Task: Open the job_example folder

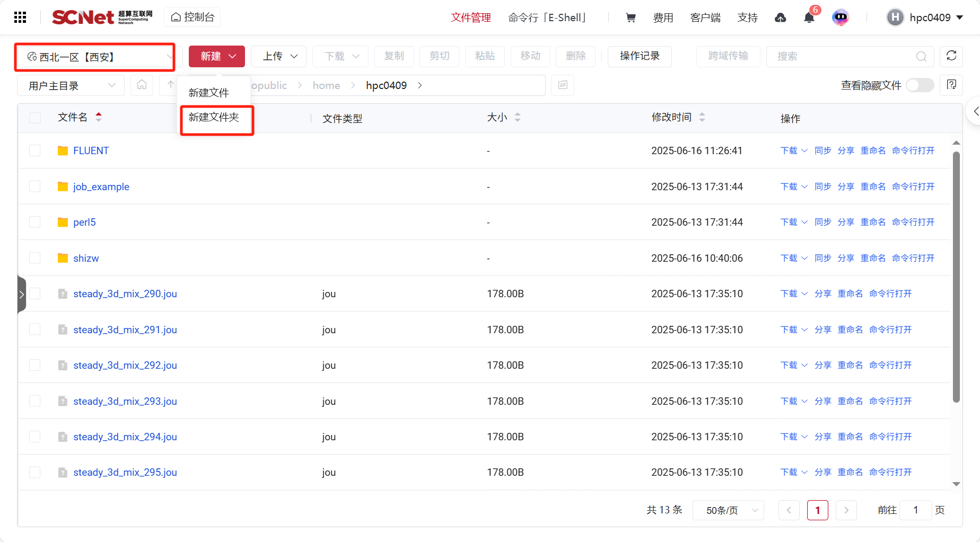Action: (101, 186)
